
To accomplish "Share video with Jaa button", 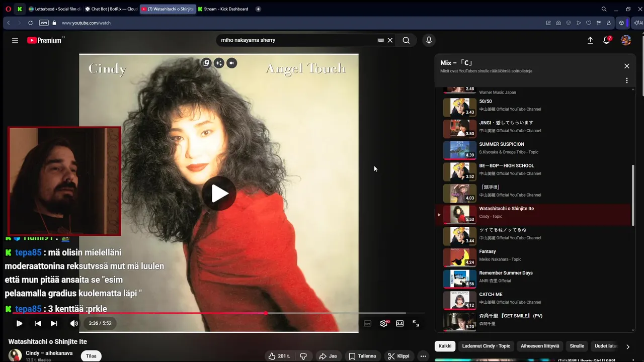I will point(328,356).
